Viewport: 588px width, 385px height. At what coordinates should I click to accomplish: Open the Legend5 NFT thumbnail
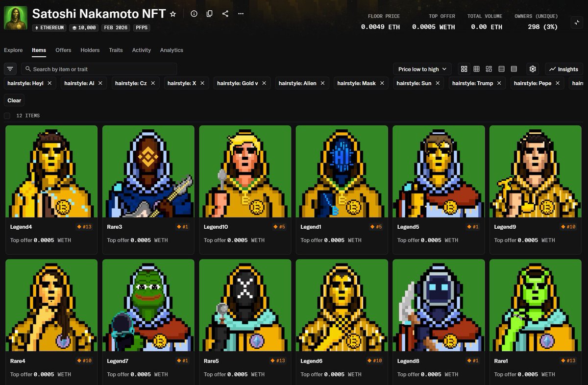pyautogui.click(x=439, y=171)
